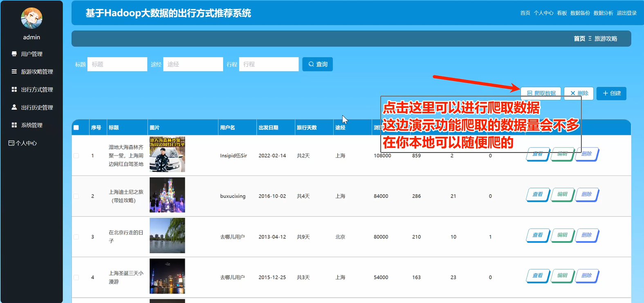Click the title 上海迪士尼之旅(带娃攻略)
Image resolution: width=644 pixels, height=303 pixels.
[x=126, y=196]
